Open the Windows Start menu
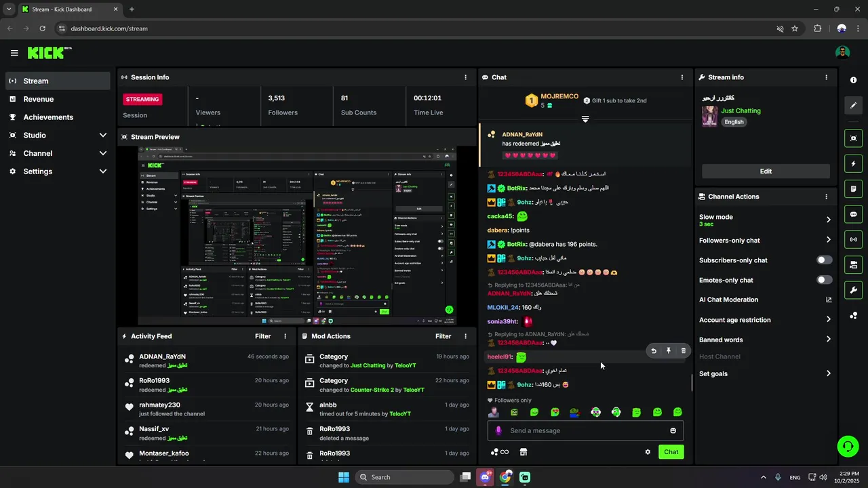 click(343, 477)
